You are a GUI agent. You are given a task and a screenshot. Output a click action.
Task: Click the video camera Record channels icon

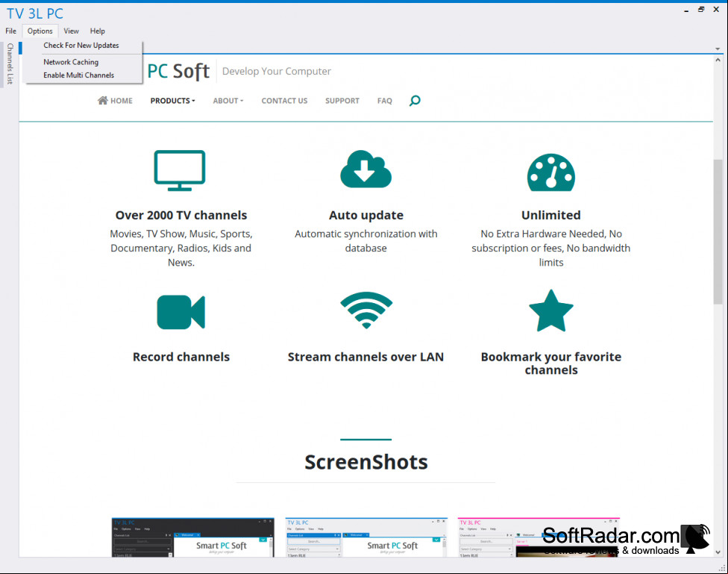(181, 312)
